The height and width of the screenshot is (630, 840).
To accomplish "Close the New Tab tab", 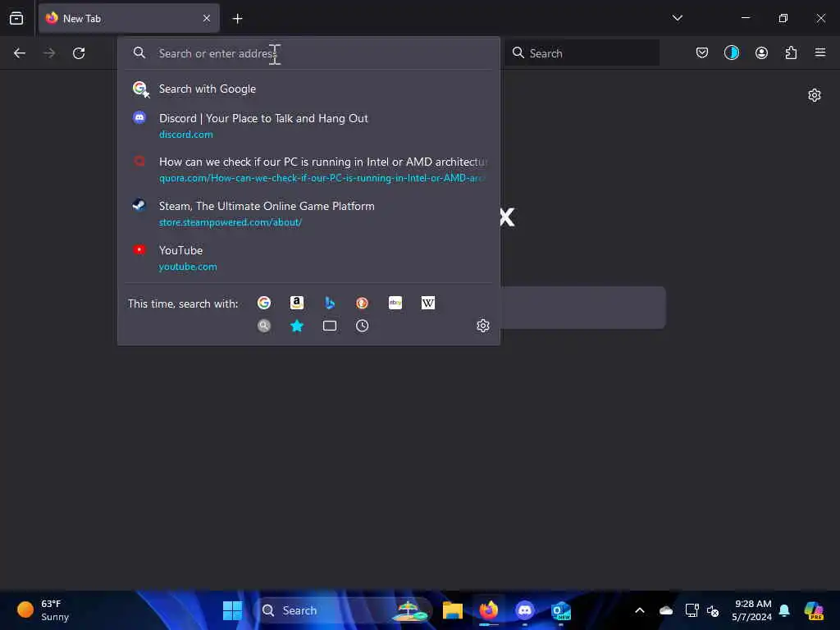I will pyautogui.click(x=207, y=18).
